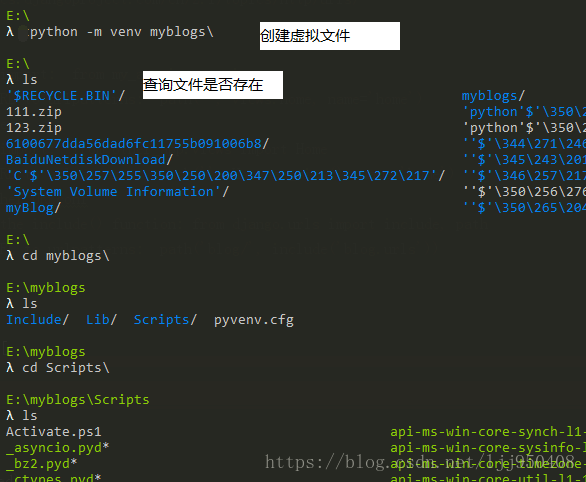Click the _bz2.pyd* file entry
Screen dimensions: 586x482
tap(41, 464)
